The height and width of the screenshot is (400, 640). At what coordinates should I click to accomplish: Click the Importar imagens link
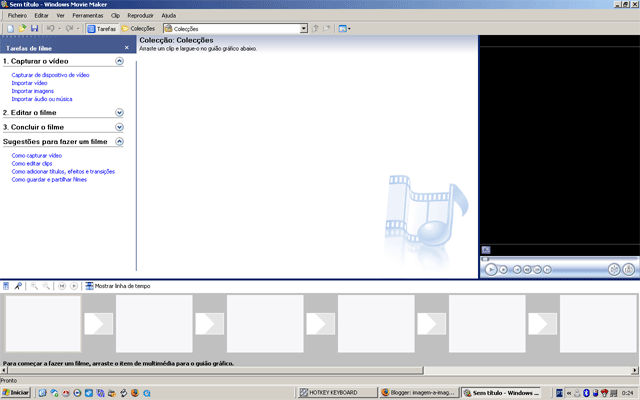coord(33,91)
